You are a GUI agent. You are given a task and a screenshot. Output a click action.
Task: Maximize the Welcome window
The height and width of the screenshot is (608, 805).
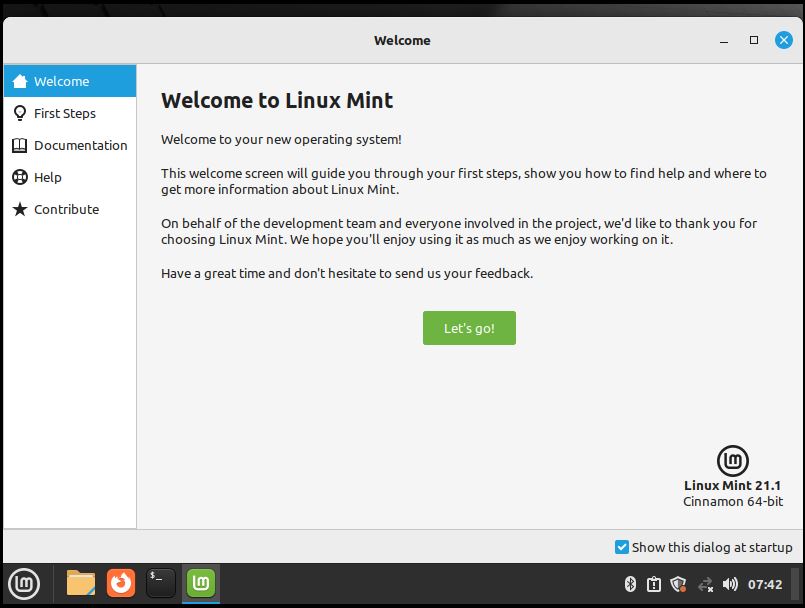(x=754, y=40)
